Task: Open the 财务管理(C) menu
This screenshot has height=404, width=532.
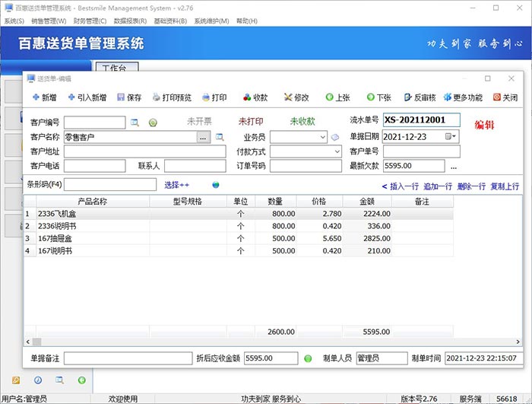Action: coord(90,21)
